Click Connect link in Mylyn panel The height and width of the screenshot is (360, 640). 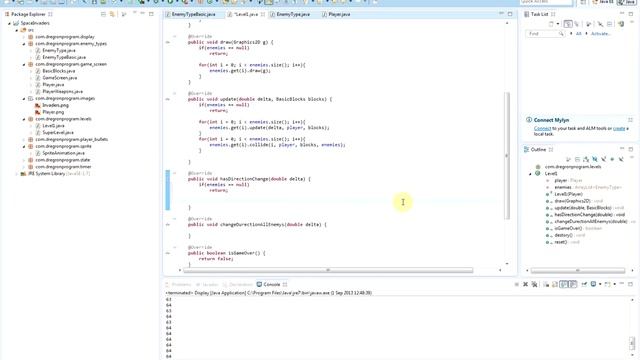tap(542, 129)
